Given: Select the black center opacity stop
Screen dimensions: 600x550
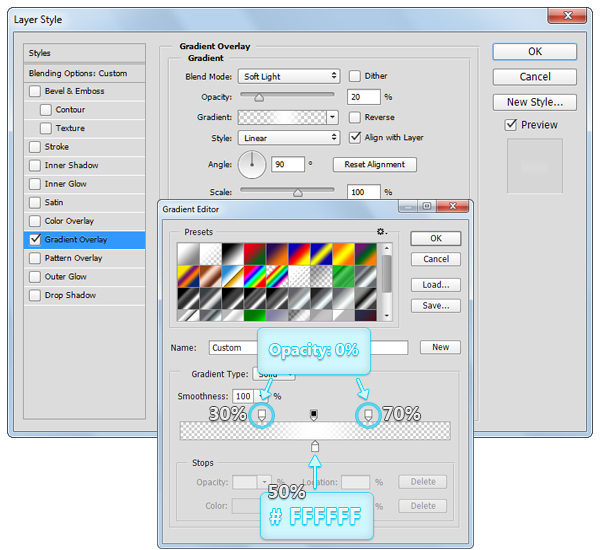Looking at the screenshot, I should 315,413.
